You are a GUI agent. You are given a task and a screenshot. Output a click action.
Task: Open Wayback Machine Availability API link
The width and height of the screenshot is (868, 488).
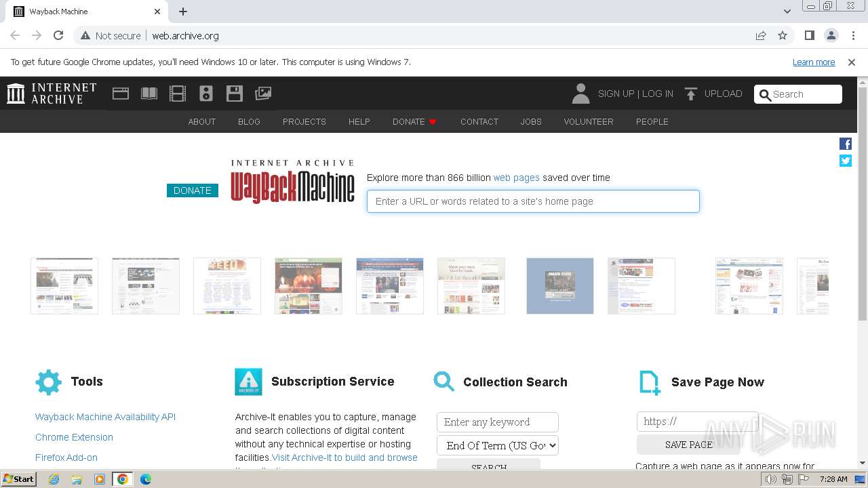coord(105,417)
